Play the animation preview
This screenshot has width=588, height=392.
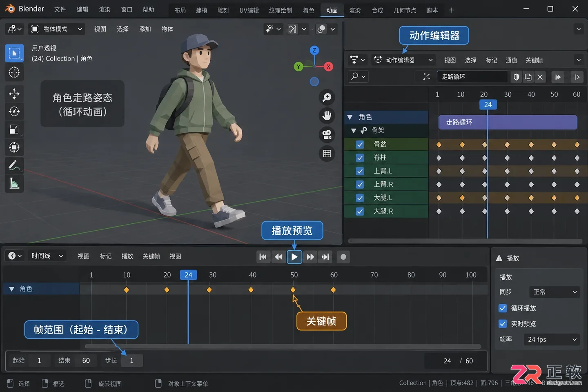pos(294,257)
